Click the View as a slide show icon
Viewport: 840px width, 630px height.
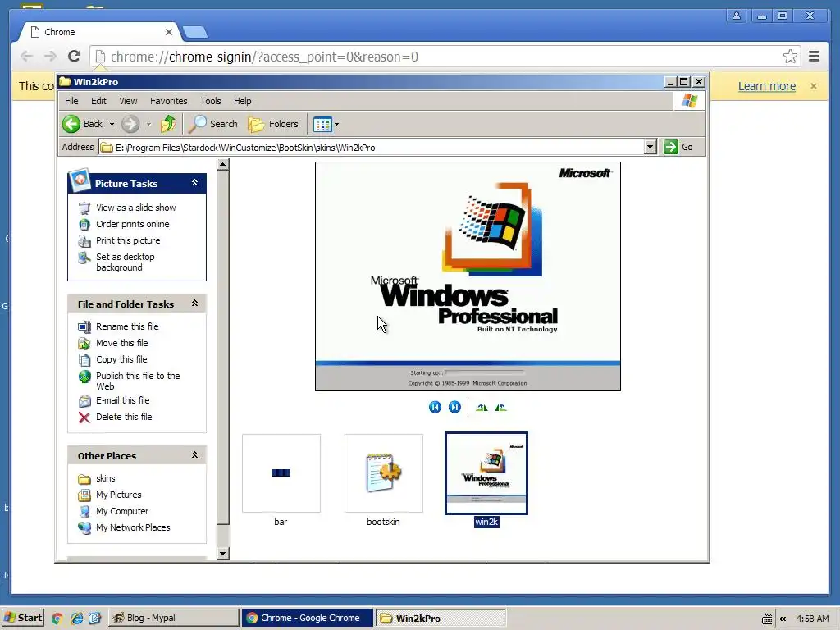coord(84,208)
